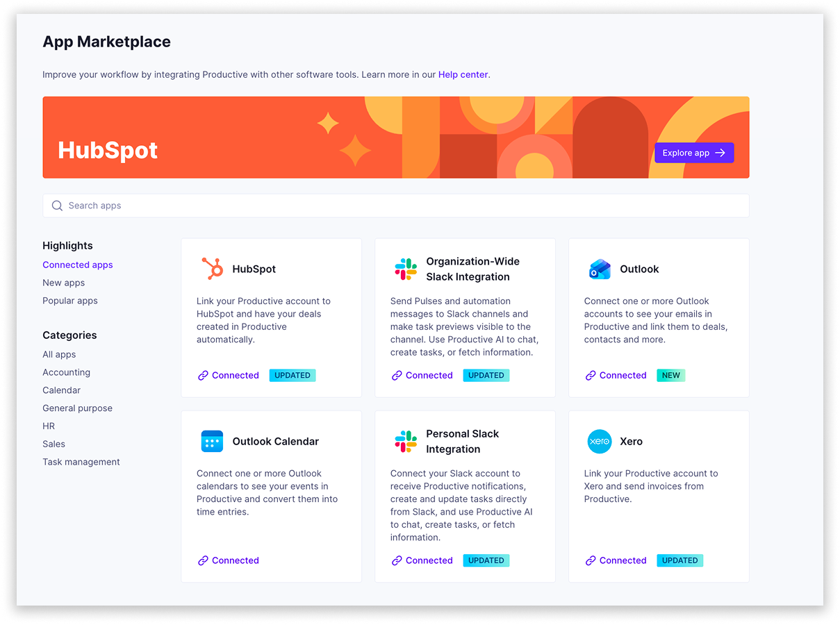Select New apps in Highlights
Image resolution: width=840 pixels, height=625 pixels.
63,283
